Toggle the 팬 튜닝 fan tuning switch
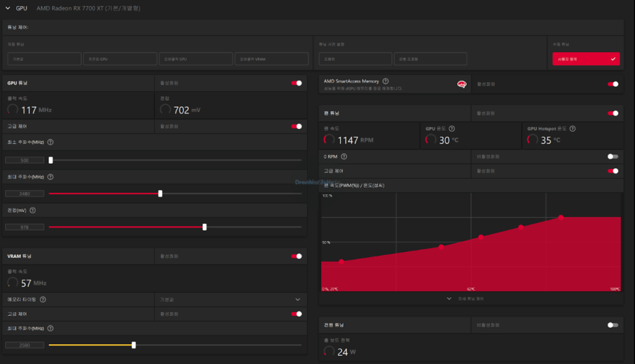This screenshot has height=364, width=635. 613,113
